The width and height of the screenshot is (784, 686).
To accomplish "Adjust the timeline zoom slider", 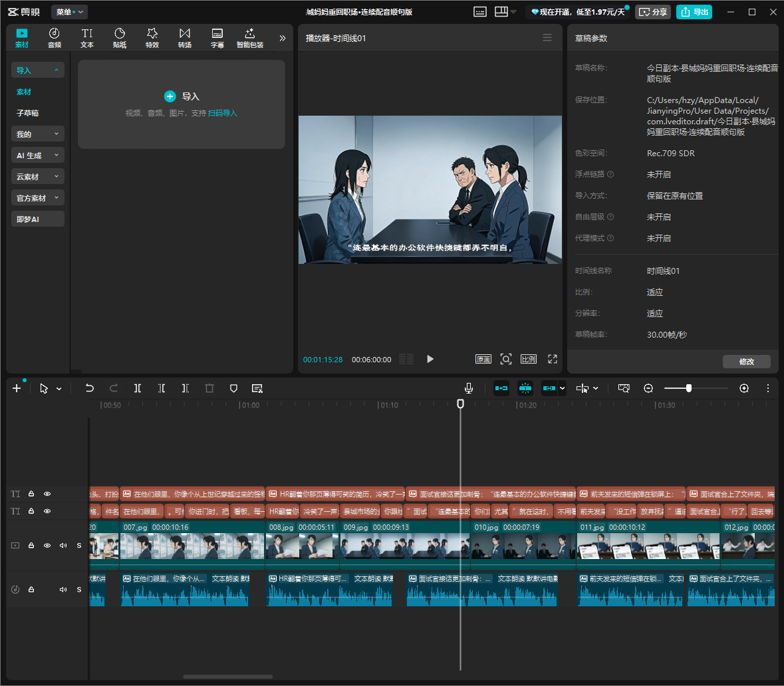I will [x=688, y=388].
